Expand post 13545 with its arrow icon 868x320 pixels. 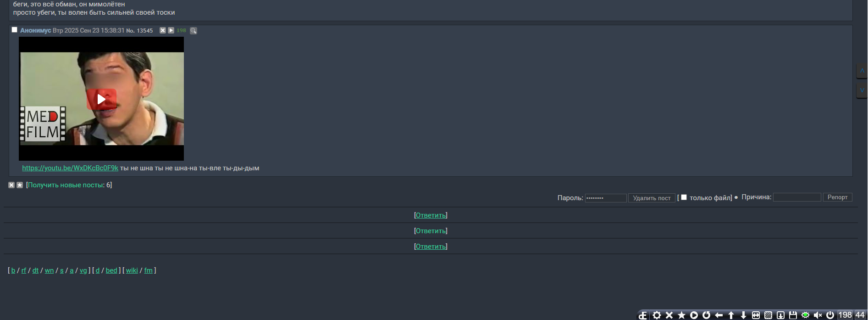click(x=171, y=30)
